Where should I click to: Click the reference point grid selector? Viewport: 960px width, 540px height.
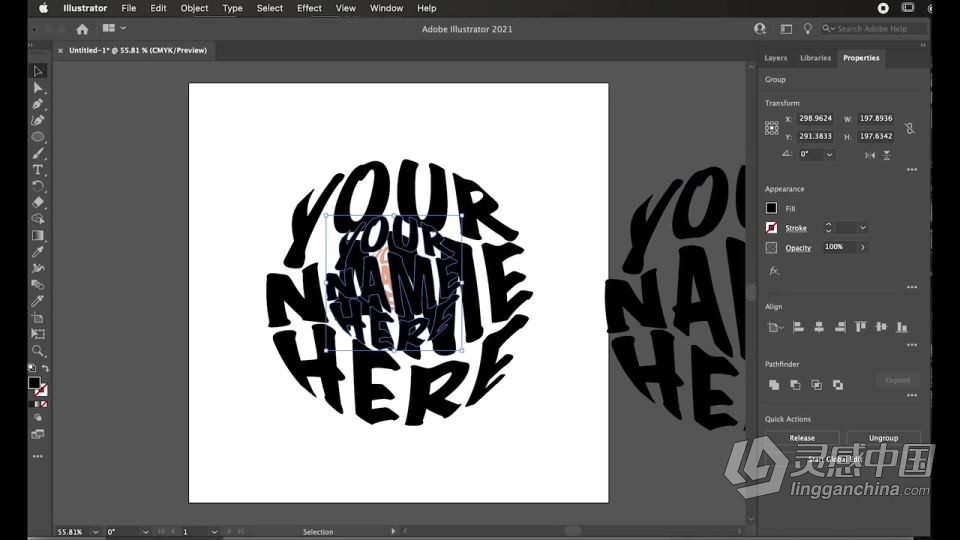pos(771,127)
